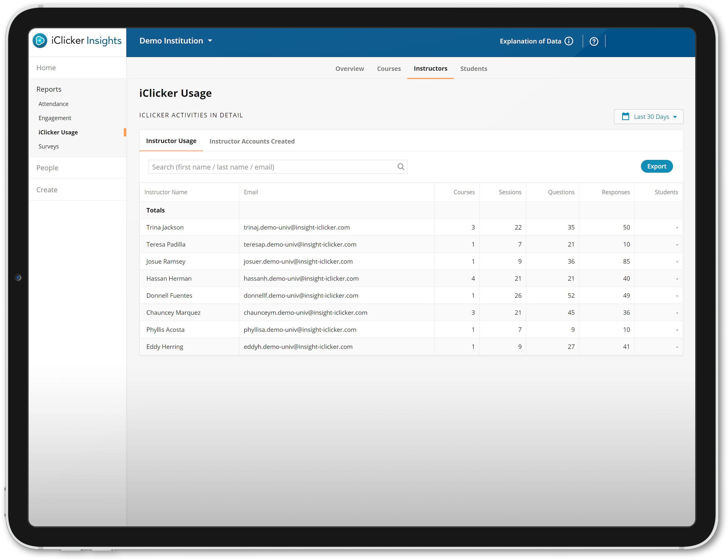Click the calendar icon in date filter

(625, 116)
